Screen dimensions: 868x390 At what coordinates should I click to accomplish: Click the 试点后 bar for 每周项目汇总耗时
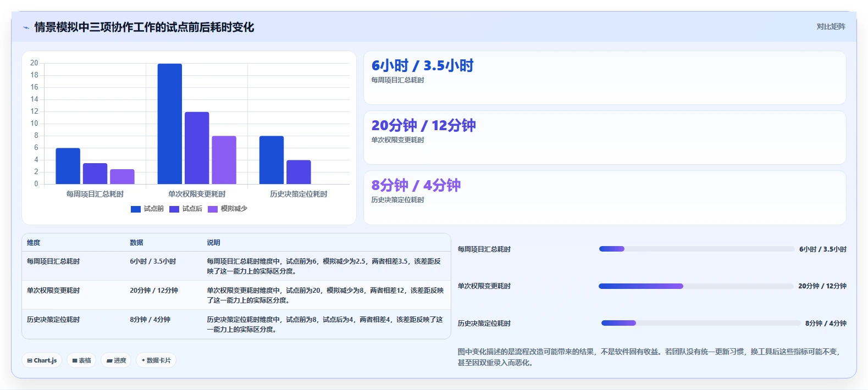click(95, 174)
